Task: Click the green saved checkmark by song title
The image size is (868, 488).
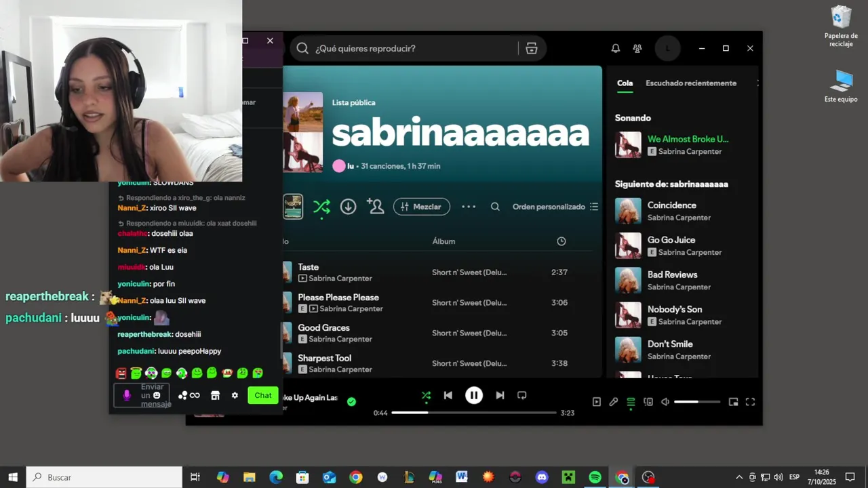Action: click(351, 401)
